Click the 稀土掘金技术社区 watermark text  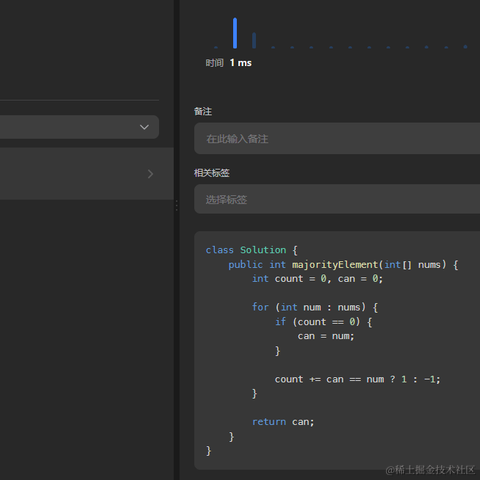pos(430,470)
